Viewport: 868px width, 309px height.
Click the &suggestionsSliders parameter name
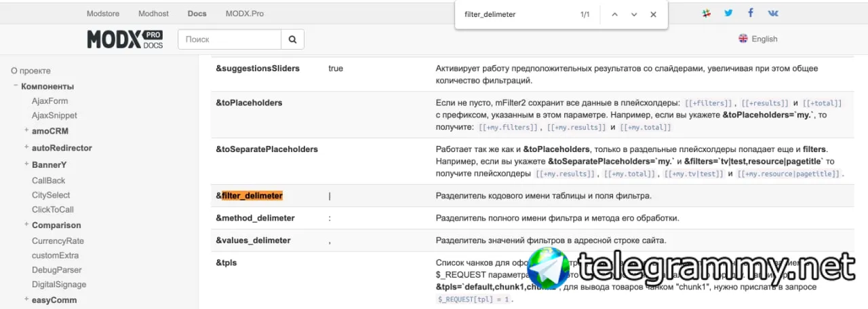click(258, 69)
